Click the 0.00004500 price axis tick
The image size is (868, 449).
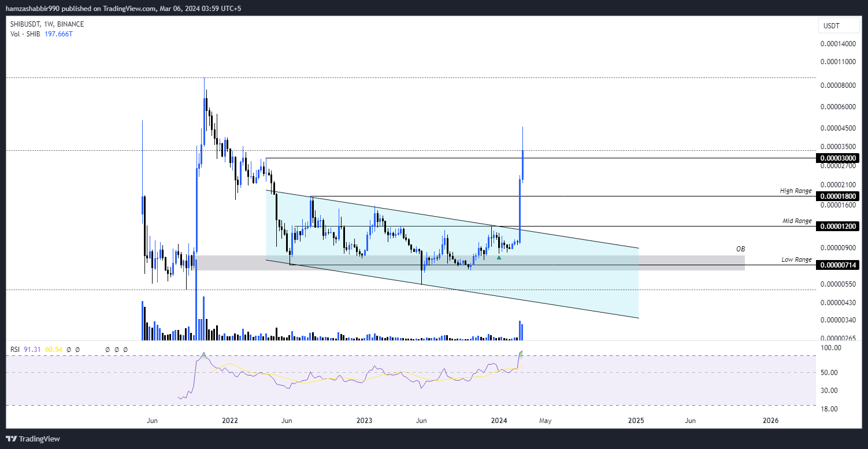click(x=838, y=128)
